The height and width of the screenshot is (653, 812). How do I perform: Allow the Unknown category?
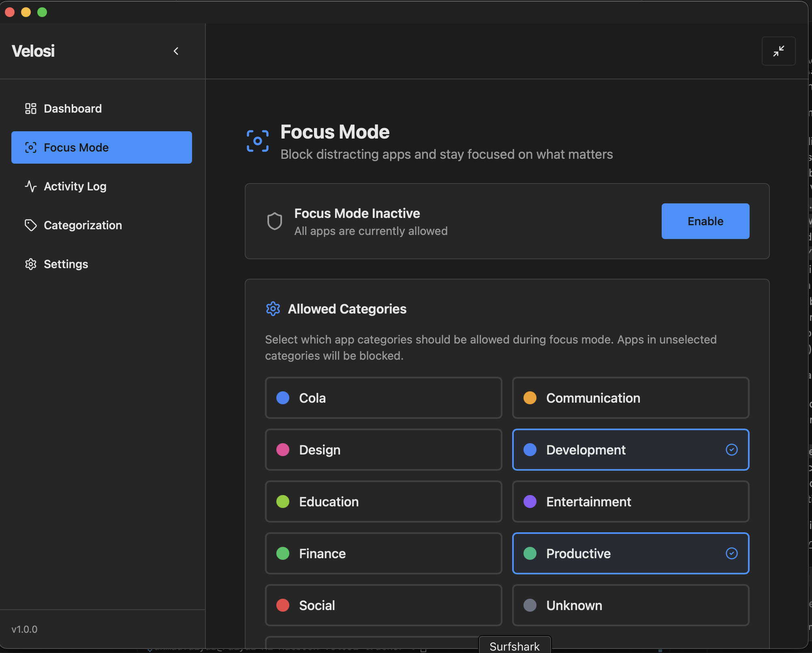(631, 605)
